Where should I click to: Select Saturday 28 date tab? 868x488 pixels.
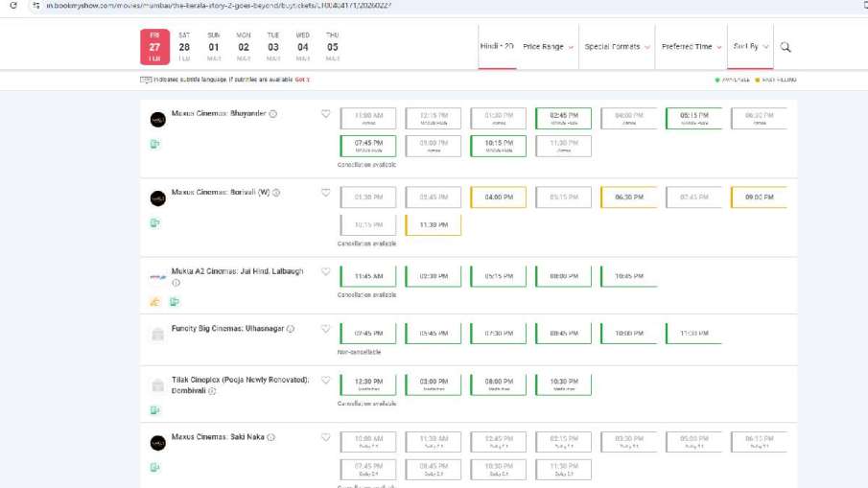(184, 47)
